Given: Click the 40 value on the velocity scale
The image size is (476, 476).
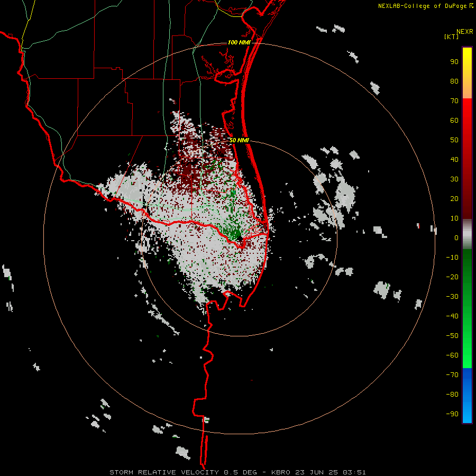Looking at the screenshot, I should (454, 159).
